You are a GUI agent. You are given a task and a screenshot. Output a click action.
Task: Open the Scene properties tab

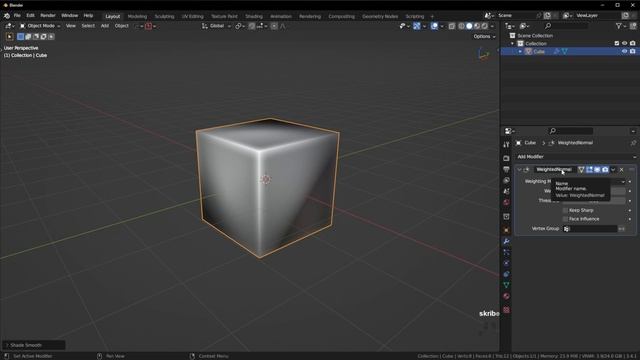pyautogui.click(x=506, y=191)
